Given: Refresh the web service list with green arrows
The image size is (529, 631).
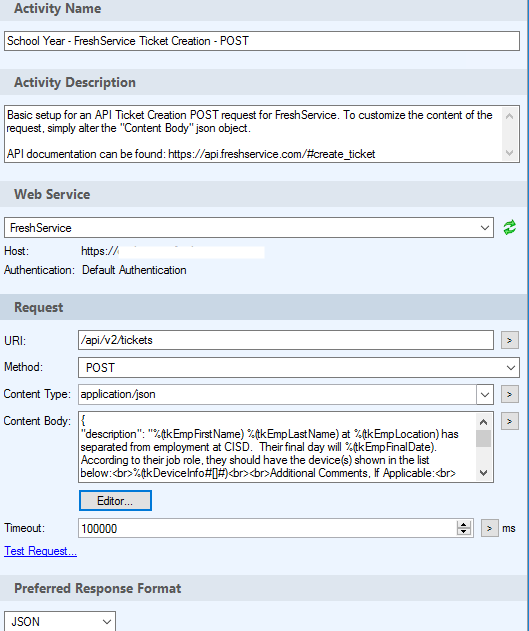Looking at the screenshot, I should click(510, 227).
